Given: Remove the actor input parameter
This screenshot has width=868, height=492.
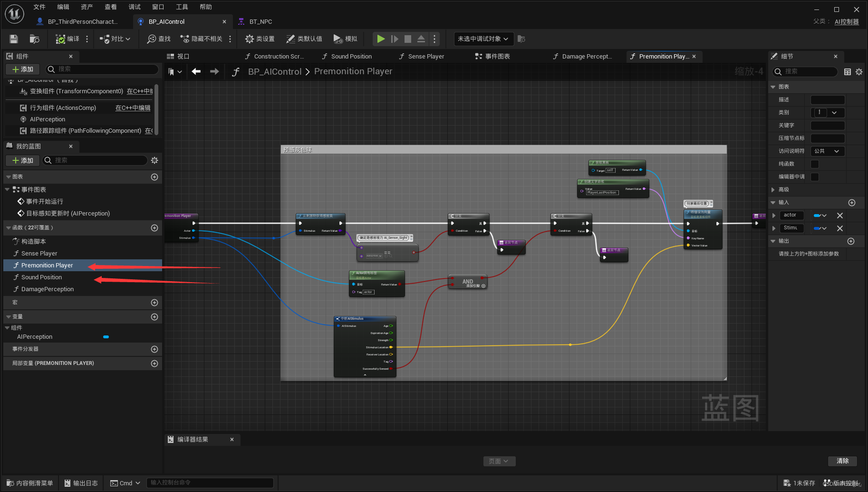Looking at the screenshot, I should (840, 216).
